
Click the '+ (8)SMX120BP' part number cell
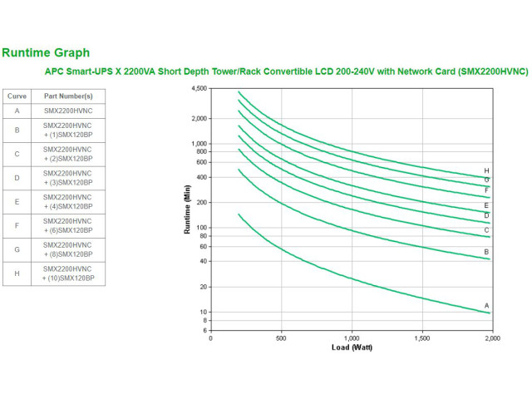click(x=68, y=249)
